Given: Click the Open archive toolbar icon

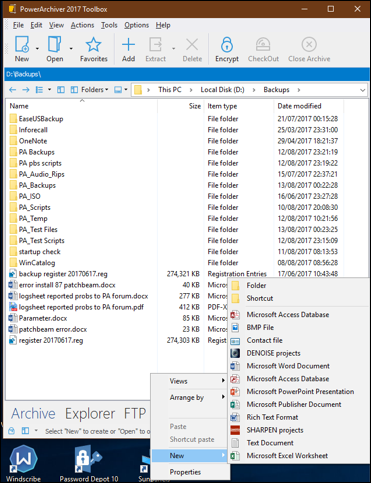Looking at the screenshot, I should [x=55, y=45].
